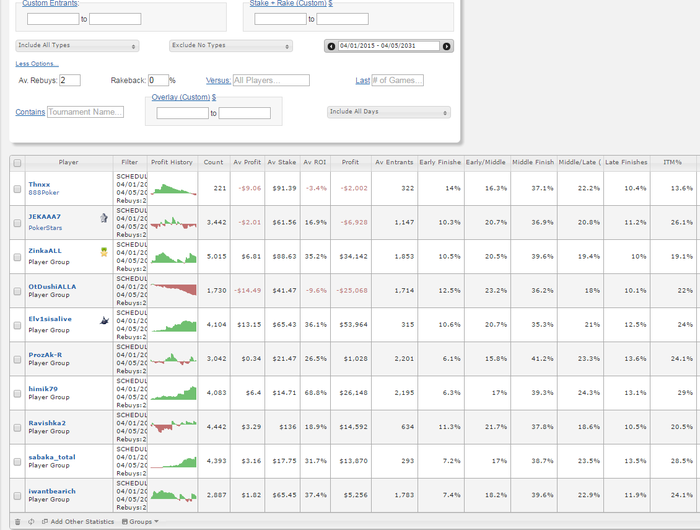Open the ZinkaALL player link
Screen dimensions: 700x530
(x=45, y=251)
